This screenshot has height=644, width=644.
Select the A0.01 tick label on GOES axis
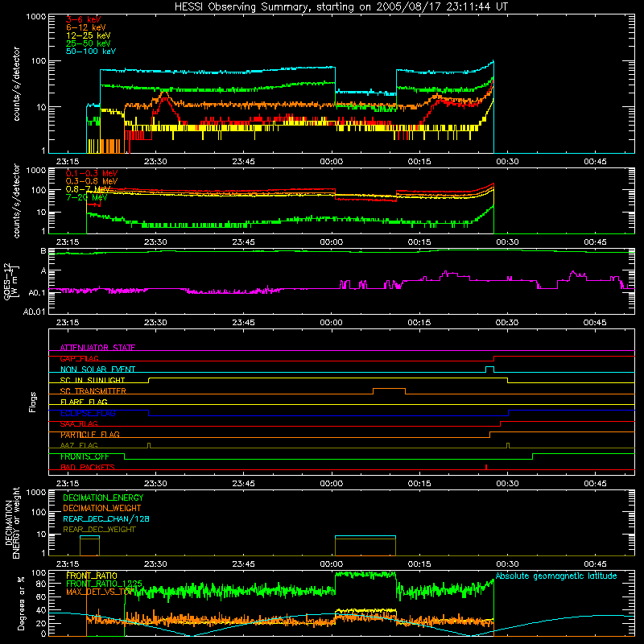[x=34, y=312]
